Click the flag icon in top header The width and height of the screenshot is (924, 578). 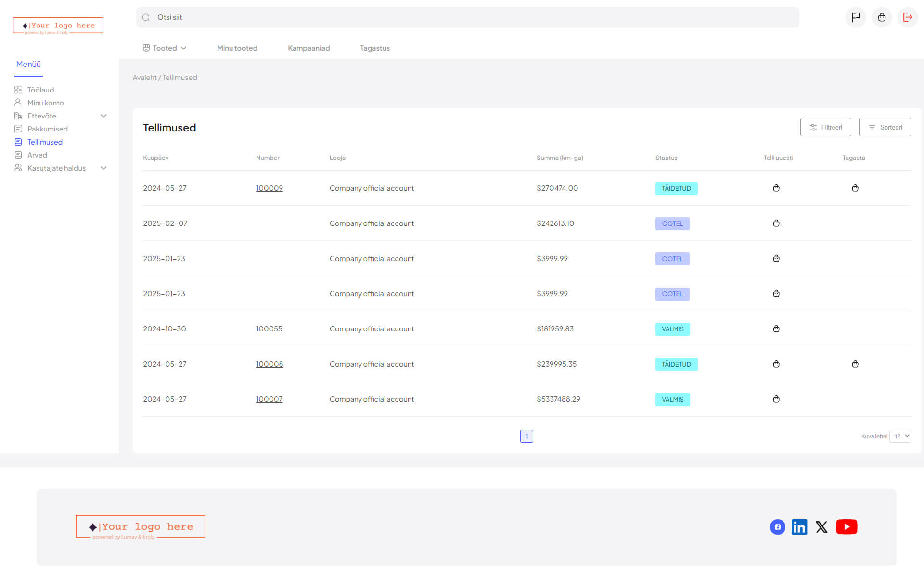(x=855, y=17)
